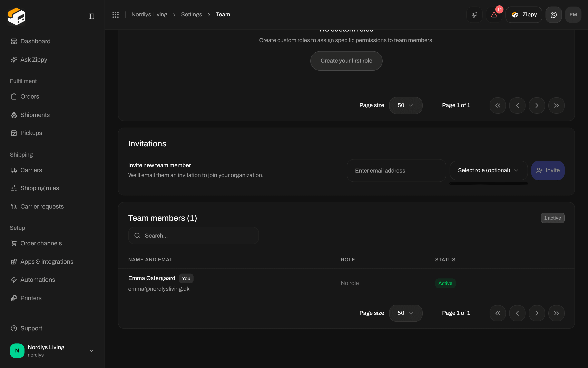
Task: Open Shipping rules in the sidebar
Action: point(52,188)
